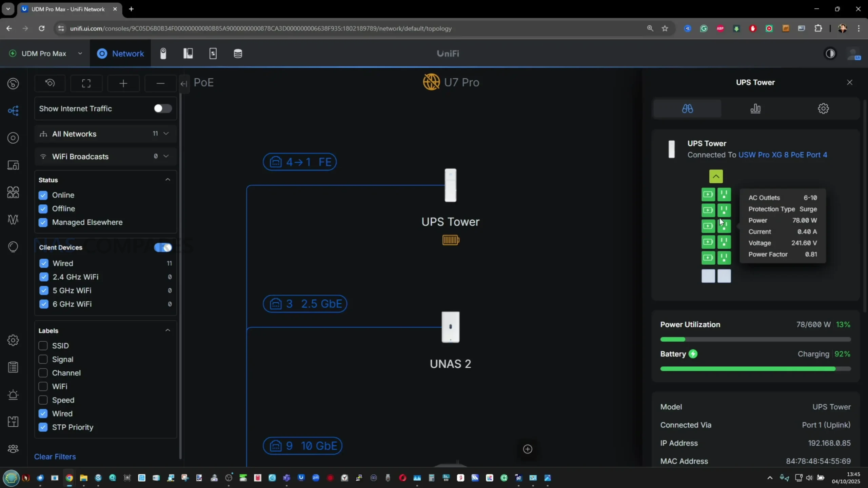The height and width of the screenshot is (488, 868).
Task: Expand the WiFi Broadcasts dropdown
Action: [x=166, y=156]
